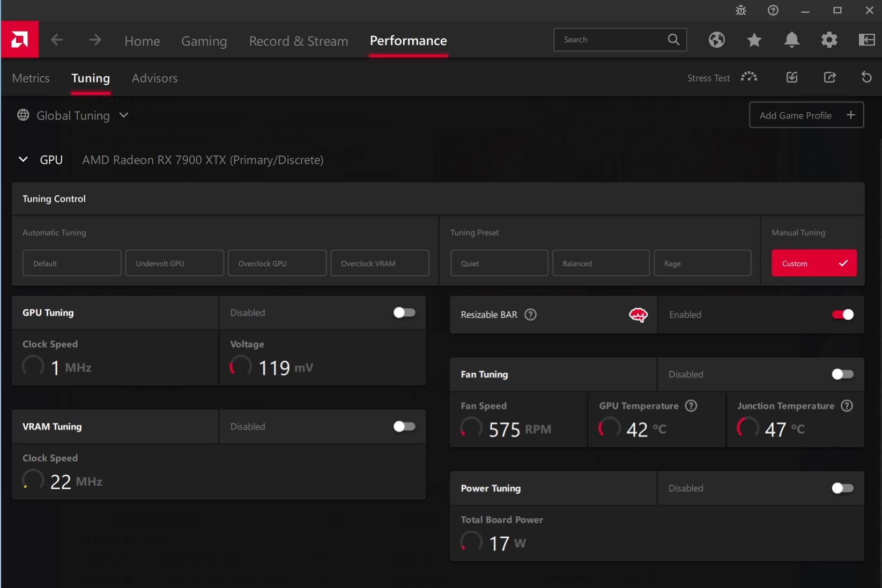Go forward with the right arrow

click(95, 40)
